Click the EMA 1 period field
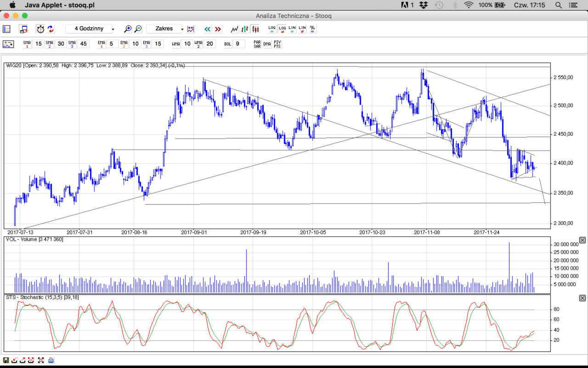The width and height of the screenshot is (588, 368). tap(112, 44)
